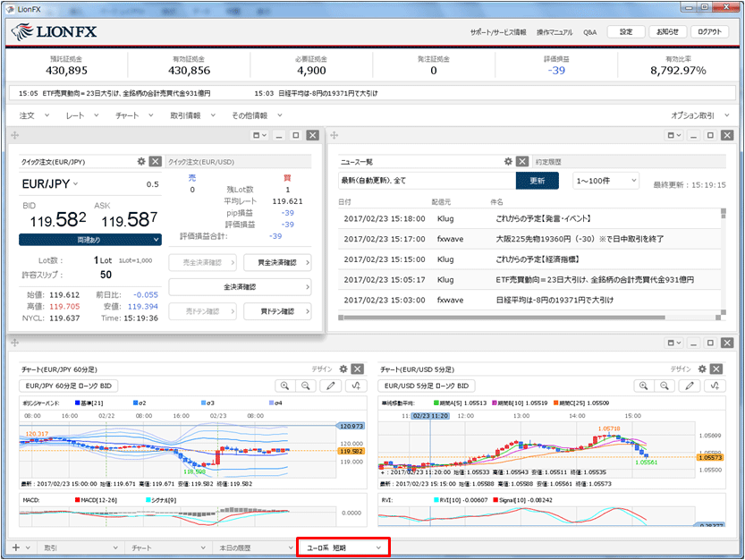Open the チャート menu in the menu bar
Image resolution: width=745 pixels, height=560 pixels.
134,115
